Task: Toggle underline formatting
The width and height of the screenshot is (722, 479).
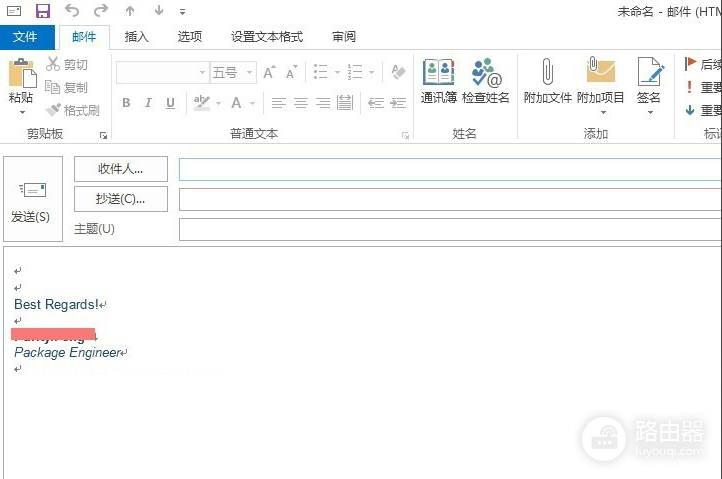Action: click(170, 103)
